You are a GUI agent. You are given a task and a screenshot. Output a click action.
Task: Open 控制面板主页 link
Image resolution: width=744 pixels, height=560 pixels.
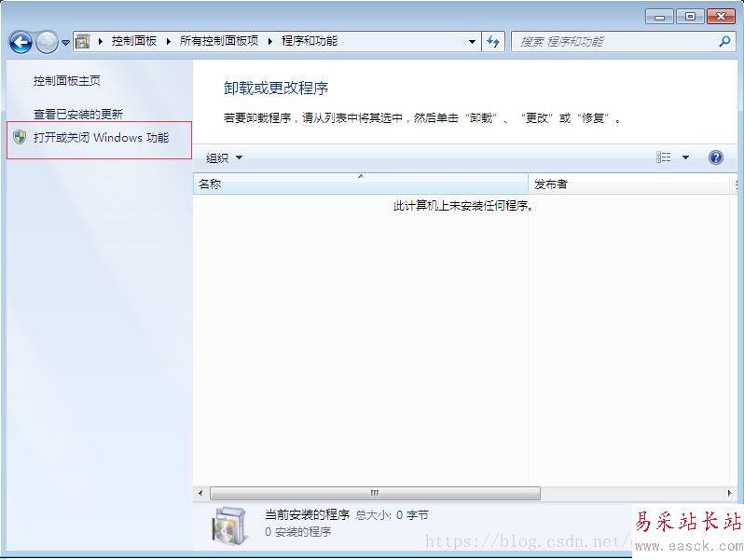pyautogui.click(x=67, y=81)
